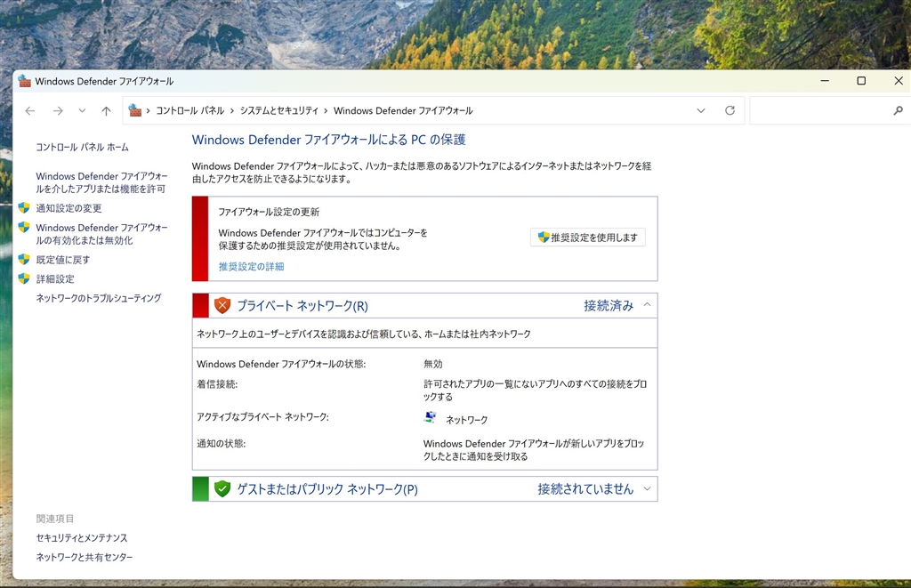Viewport: 911px width, 588px height.
Task: Open the address bar history dropdown
Action: pos(701,110)
